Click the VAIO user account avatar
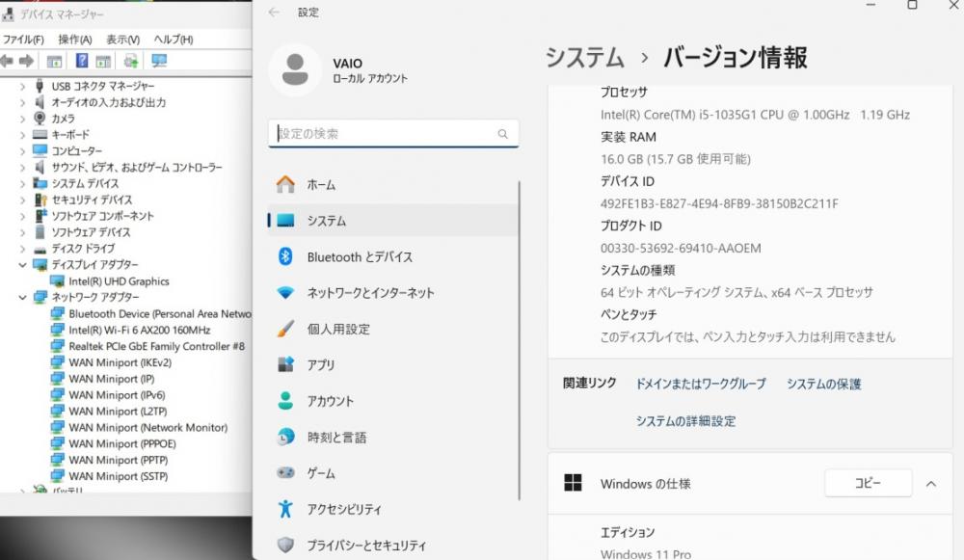This screenshot has height=560, width=964. pyautogui.click(x=295, y=69)
